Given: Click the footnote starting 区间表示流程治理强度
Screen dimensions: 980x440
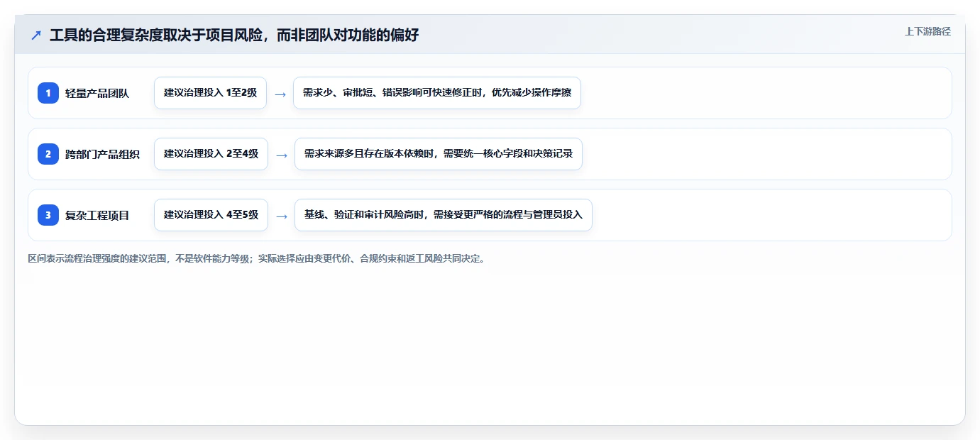Looking at the screenshot, I should click(257, 258).
